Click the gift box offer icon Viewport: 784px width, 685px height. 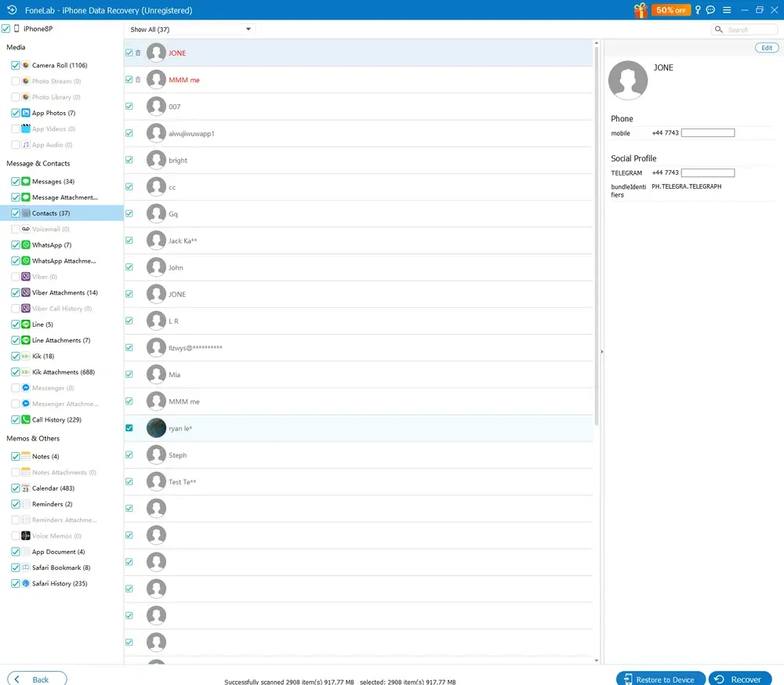coord(640,10)
